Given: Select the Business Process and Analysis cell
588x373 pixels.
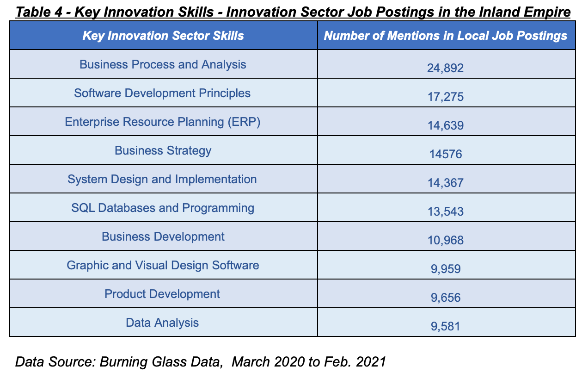Looking at the screenshot, I should [x=163, y=64].
